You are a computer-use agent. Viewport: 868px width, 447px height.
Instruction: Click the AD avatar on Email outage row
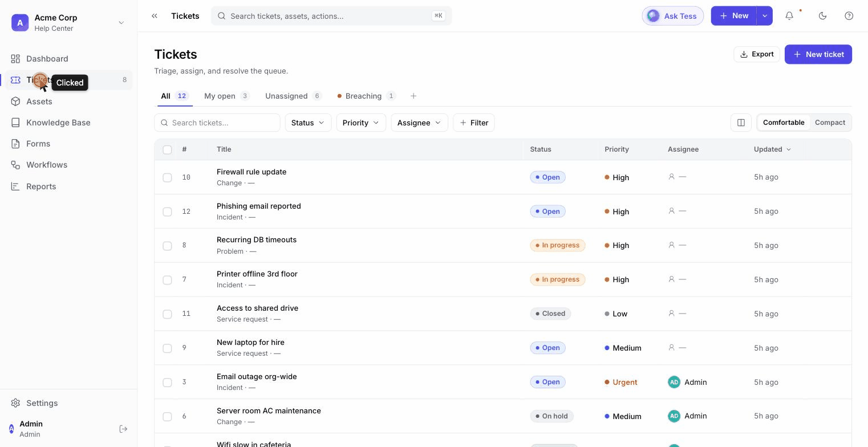click(674, 382)
